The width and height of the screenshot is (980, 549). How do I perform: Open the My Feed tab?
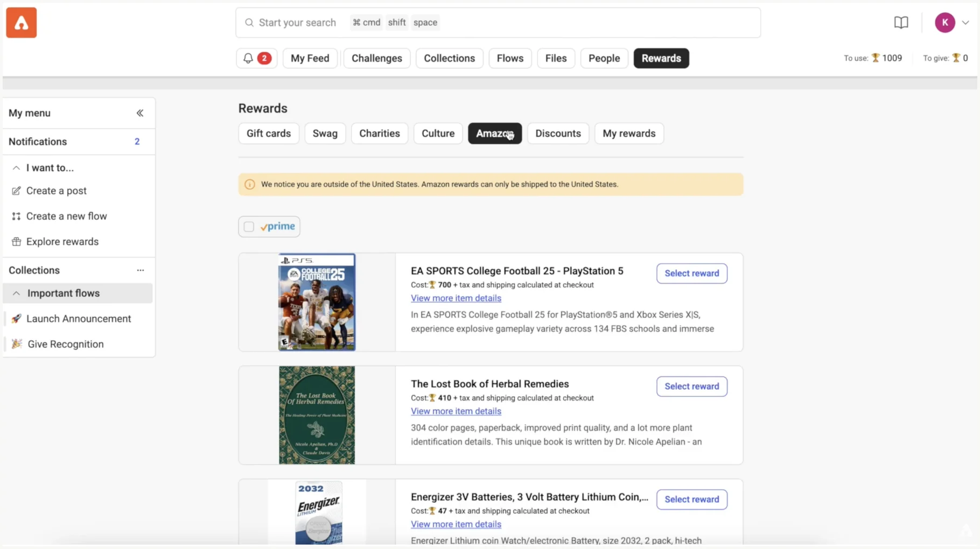pos(310,58)
